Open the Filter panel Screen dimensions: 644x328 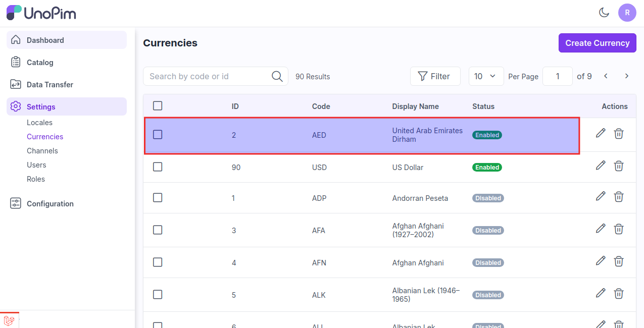tap(435, 76)
